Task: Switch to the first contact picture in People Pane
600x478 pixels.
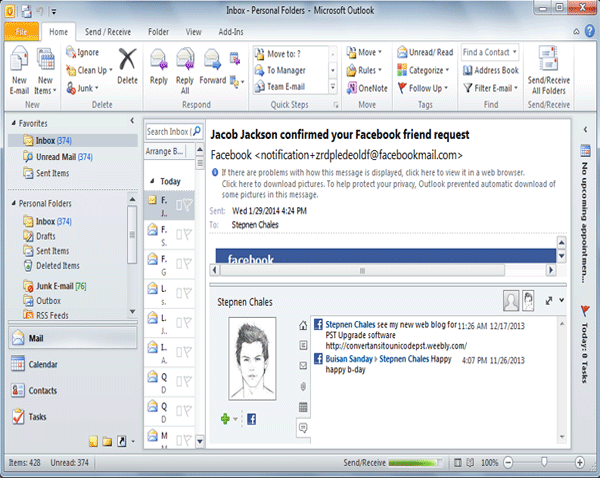Action: [x=511, y=300]
